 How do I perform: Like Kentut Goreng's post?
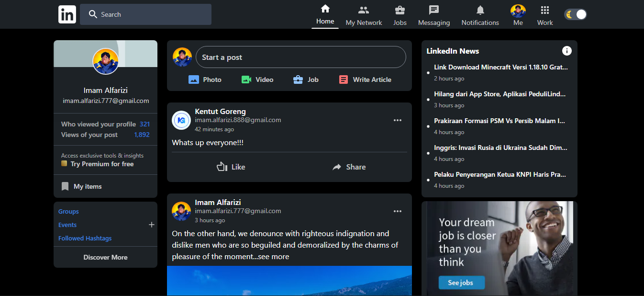[x=231, y=167]
